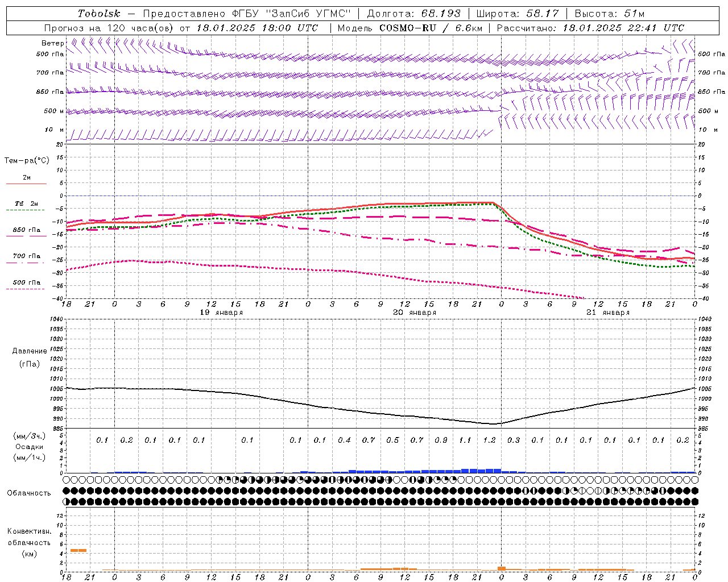This screenshot has height=582, width=728.
Task: Click the model name 'COSMO-RU / 6.6км'
Action: click(x=431, y=28)
